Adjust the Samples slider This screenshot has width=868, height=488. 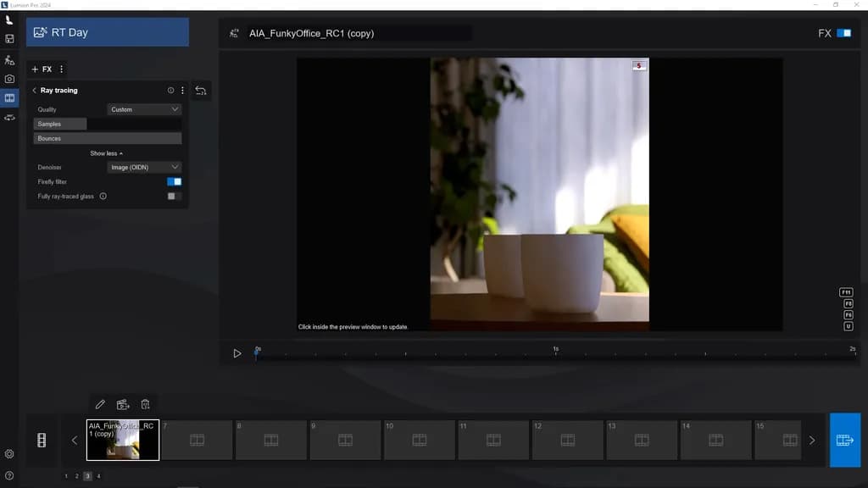[108, 125]
